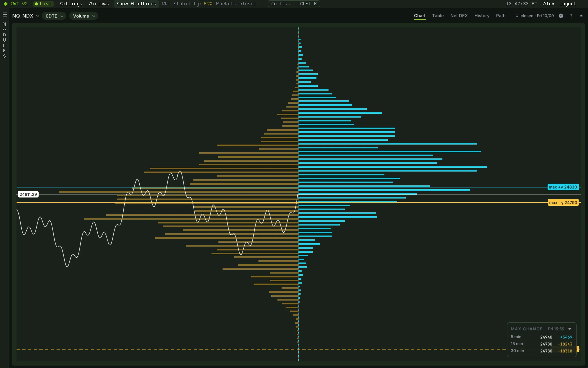
Task: Click the 5 min max change row
Action: tap(541, 337)
